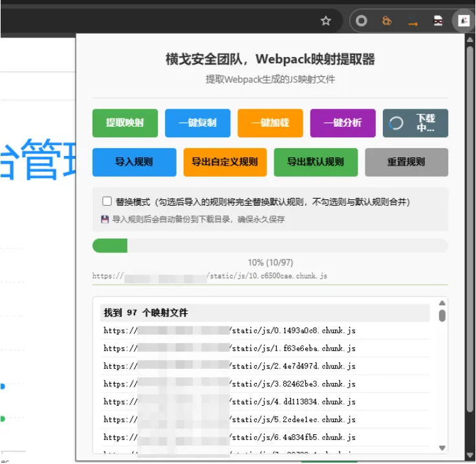Enable the 替换模式 checkbox
Screen dimensions: 476x464
[107, 201]
